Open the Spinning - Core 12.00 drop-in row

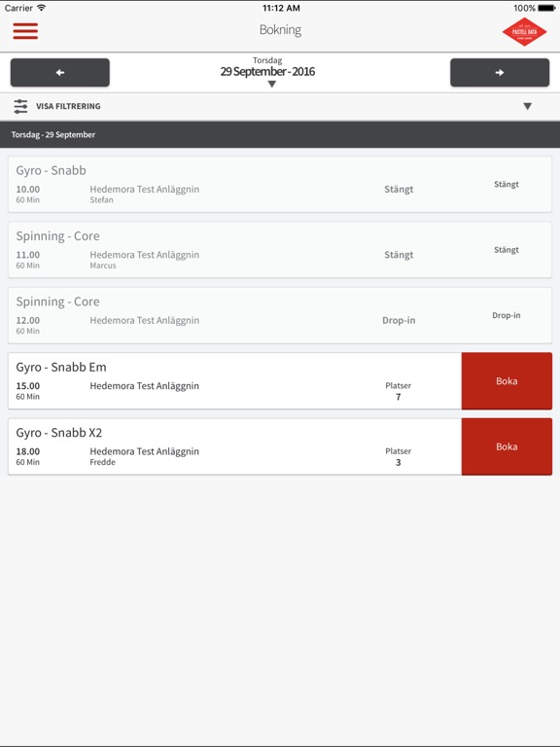[280, 315]
